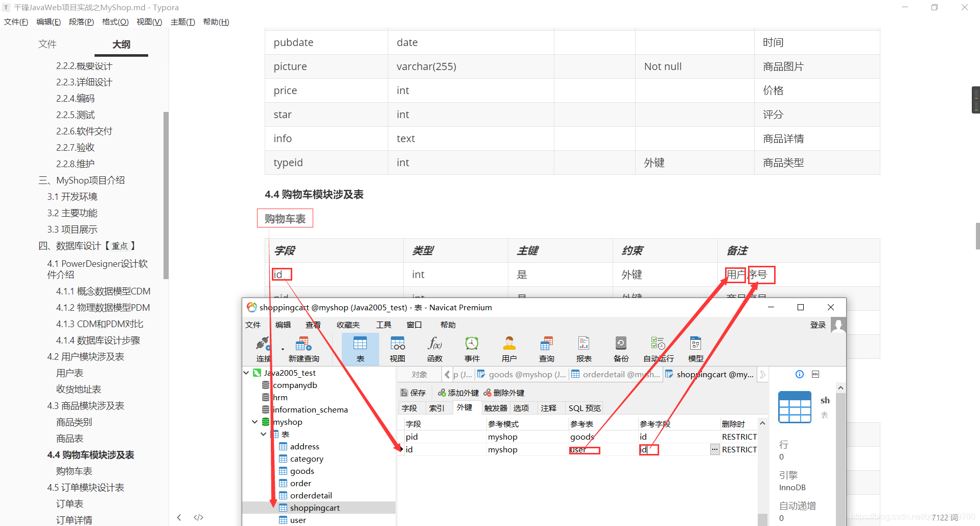Open the 对象 (Objects) tab in Navicat
The image size is (980, 526).
coord(419,374)
